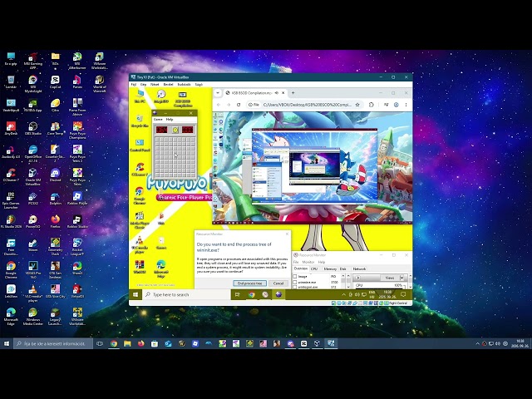This screenshot has height=399, width=532.
Task: Open Firefox desktop icon
Action: tap(56, 222)
